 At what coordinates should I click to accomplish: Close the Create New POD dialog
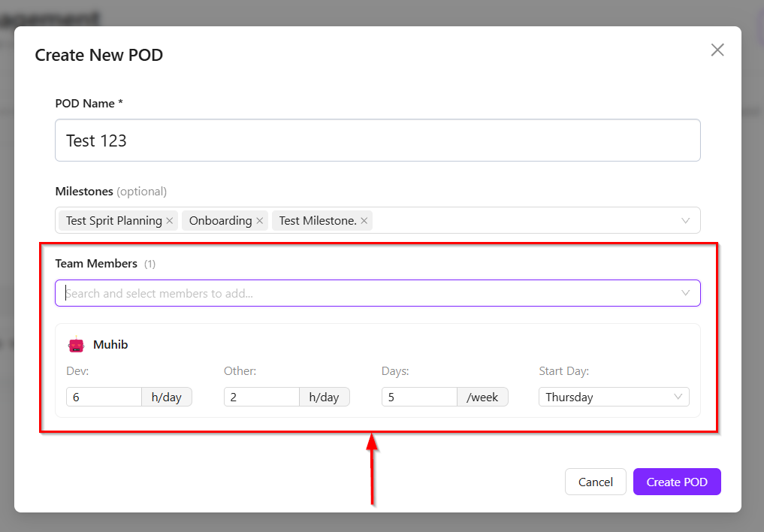(717, 50)
